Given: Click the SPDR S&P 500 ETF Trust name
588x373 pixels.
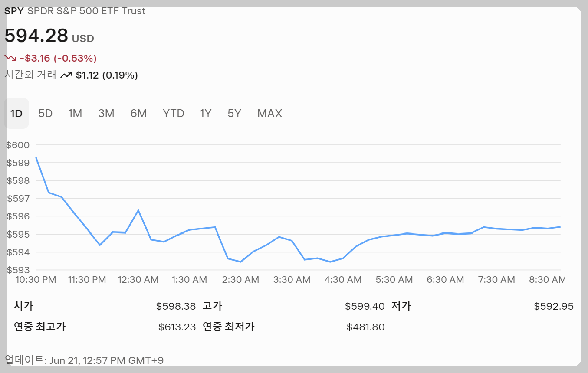Looking at the screenshot, I should point(86,11).
